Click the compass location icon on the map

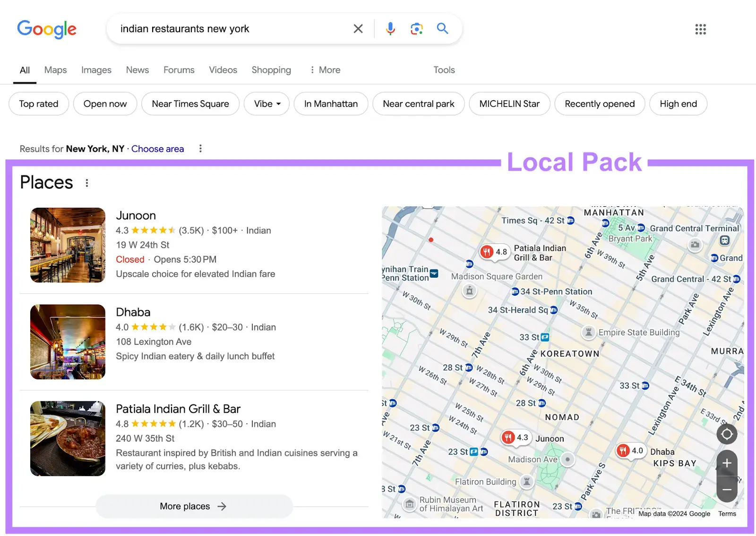(727, 434)
